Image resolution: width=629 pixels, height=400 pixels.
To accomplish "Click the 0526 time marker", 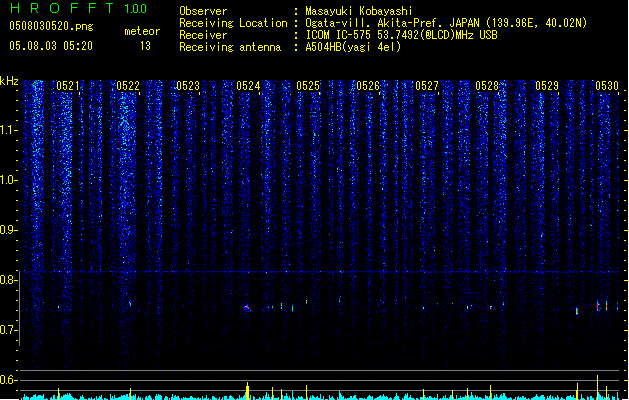I will [x=368, y=86].
